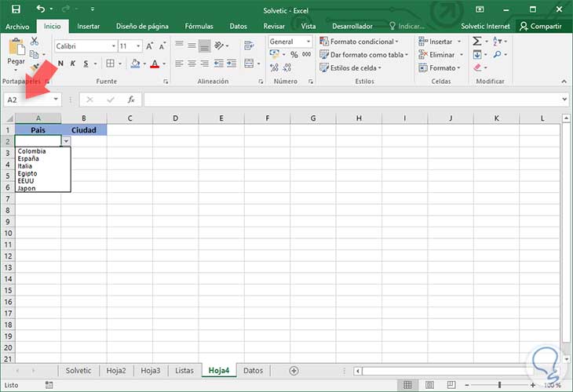
Task: Click Insertar in the Celdas group
Action: pos(436,42)
